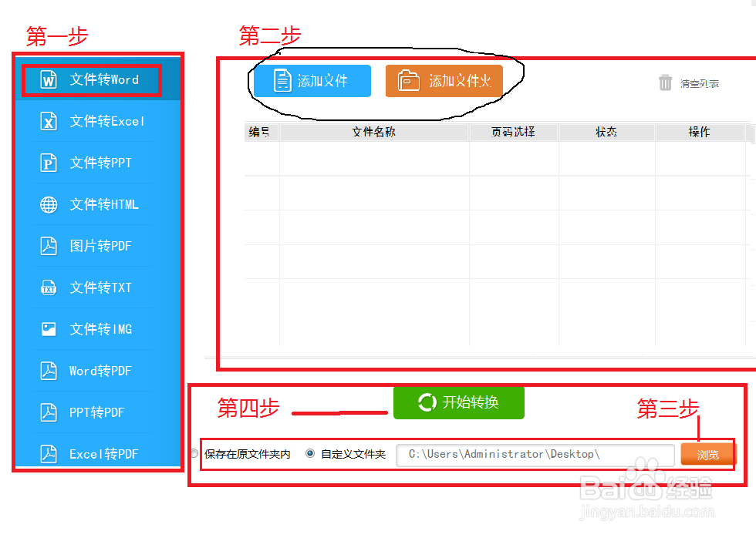Screen dimensions: 756x538
Task: Click the 文件名称 column header
Action: click(x=373, y=132)
